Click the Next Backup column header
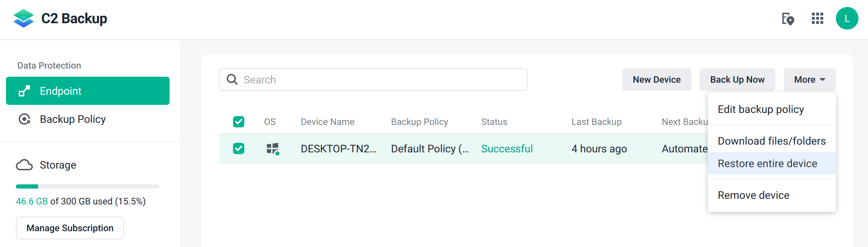Image resolution: width=868 pixels, height=247 pixels. tap(685, 122)
